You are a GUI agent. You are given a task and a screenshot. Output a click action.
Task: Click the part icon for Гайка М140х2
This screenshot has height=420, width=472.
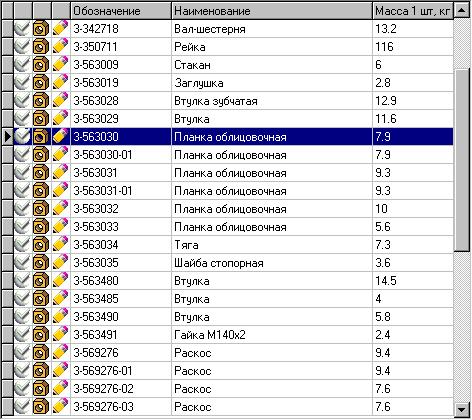coord(41,335)
